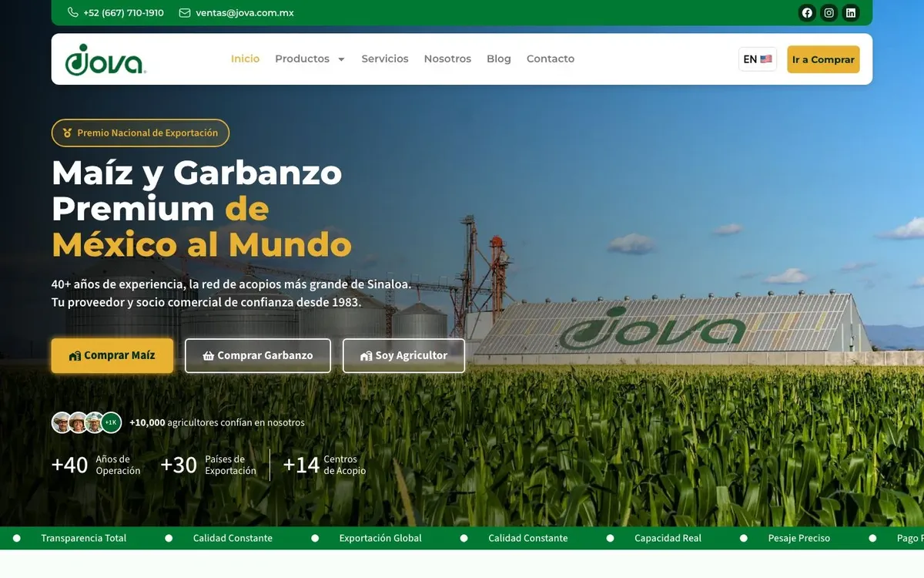Call the phone number +52 (667) 710-1910
The image size is (924, 578).
coord(123,12)
